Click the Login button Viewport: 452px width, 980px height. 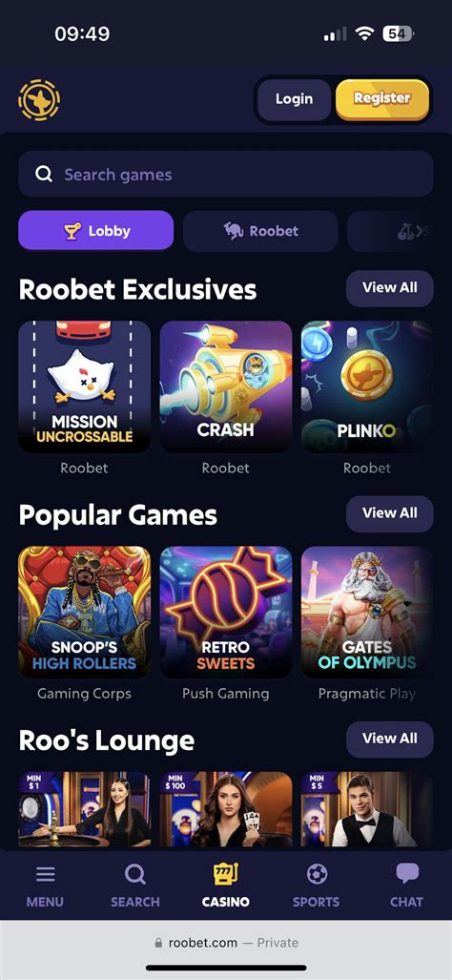294,98
